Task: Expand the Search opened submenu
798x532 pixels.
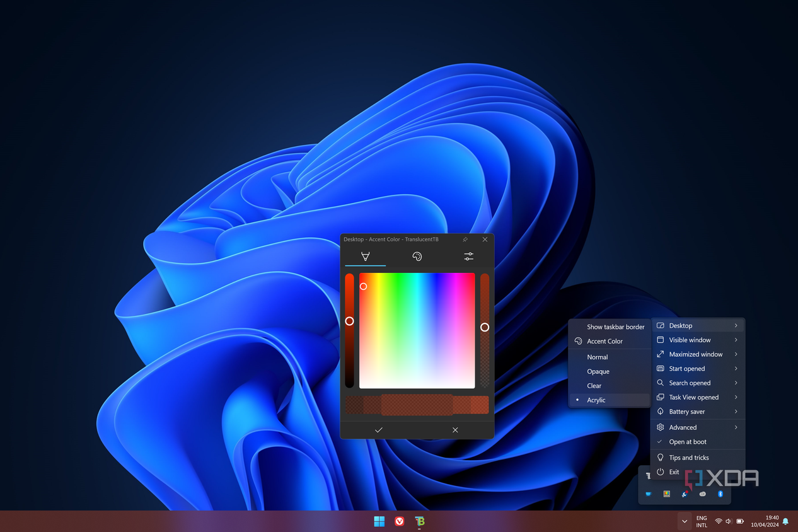Action: pos(698,383)
